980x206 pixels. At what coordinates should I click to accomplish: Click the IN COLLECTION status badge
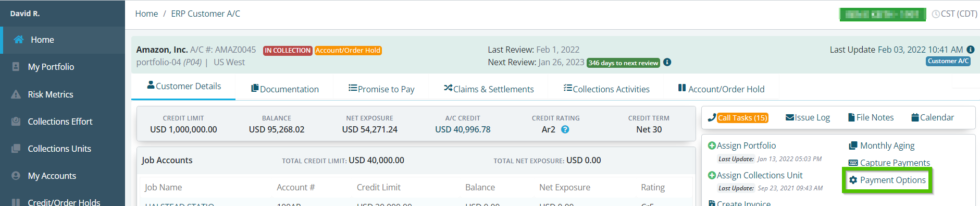tap(288, 51)
